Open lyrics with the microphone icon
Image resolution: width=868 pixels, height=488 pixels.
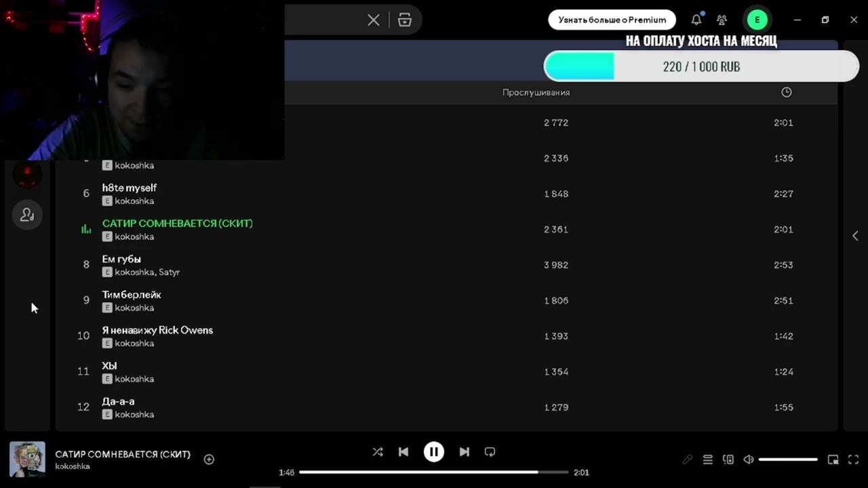pos(687,460)
